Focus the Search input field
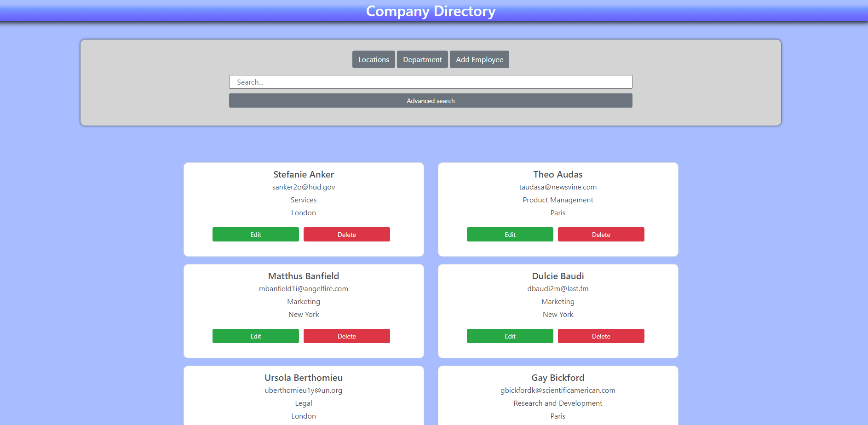The height and width of the screenshot is (425, 868). click(x=431, y=82)
